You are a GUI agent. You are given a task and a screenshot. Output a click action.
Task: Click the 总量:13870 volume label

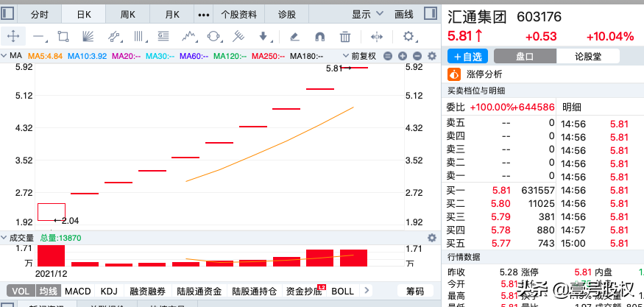61,238
